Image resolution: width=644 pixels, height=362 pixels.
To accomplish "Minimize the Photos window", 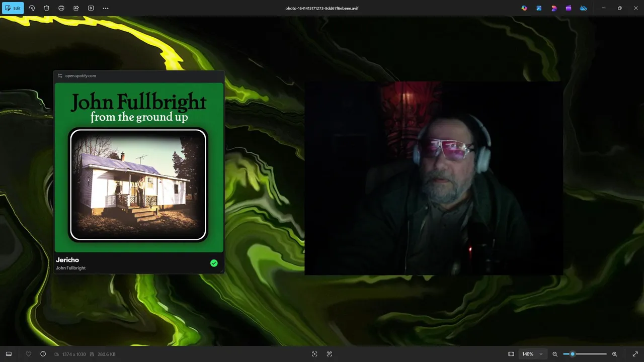I will click(x=604, y=8).
